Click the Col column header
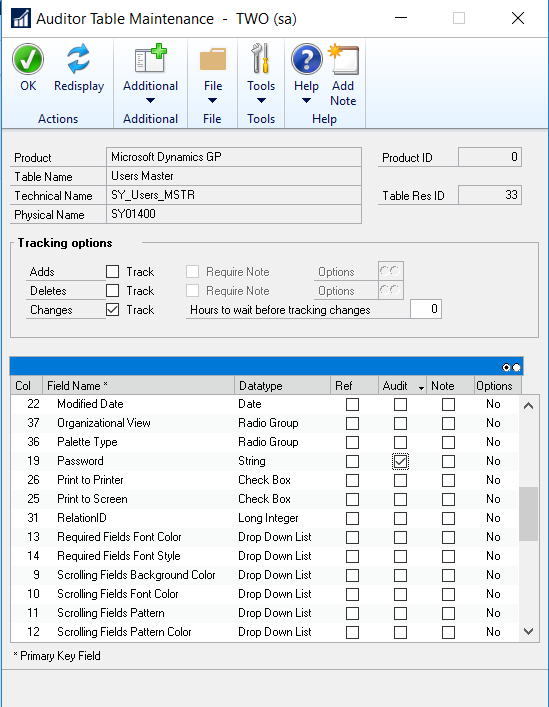 coord(27,386)
